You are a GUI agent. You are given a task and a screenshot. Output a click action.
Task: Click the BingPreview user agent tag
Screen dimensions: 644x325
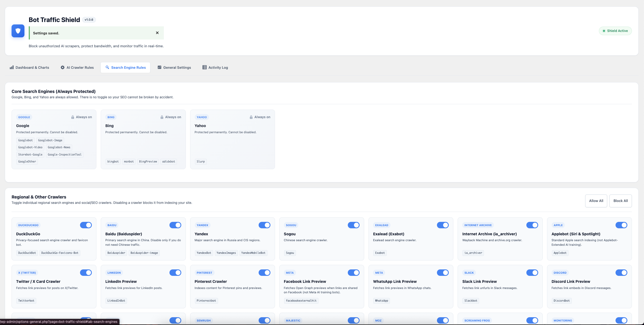[148, 161]
